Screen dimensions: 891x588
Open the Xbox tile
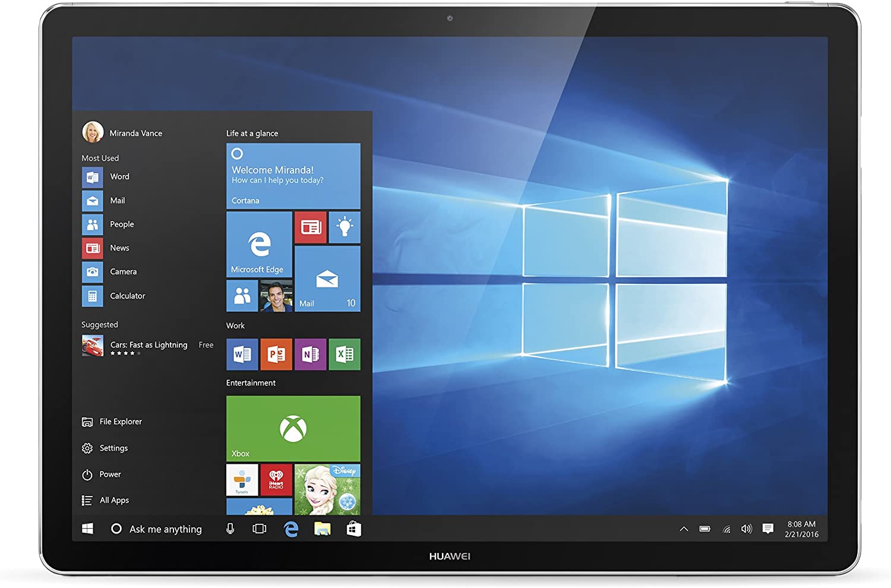coord(293,428)
